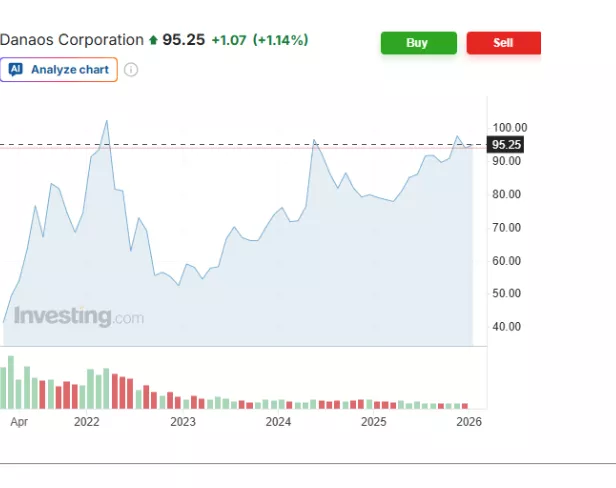Click the info icon beside Analyze chart
This screenshot has height=488, width=616.
131,70
